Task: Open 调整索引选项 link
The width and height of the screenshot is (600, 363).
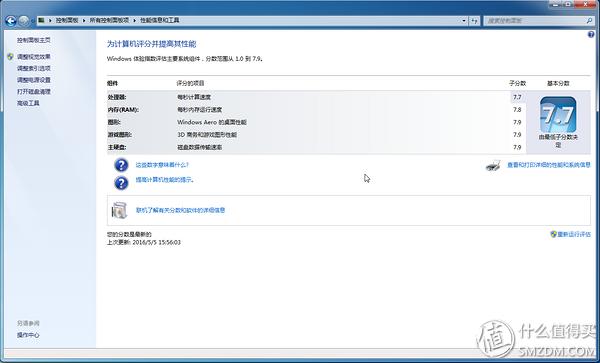Action: pyautogui.click(x=34, y=68)
